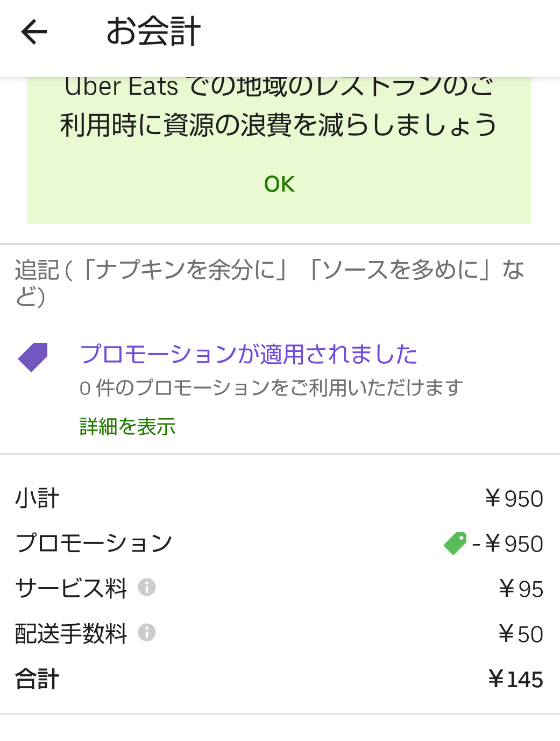Tap the green tag next to -¥950
This screenshot has height=741, width=560.
(455, 544)
